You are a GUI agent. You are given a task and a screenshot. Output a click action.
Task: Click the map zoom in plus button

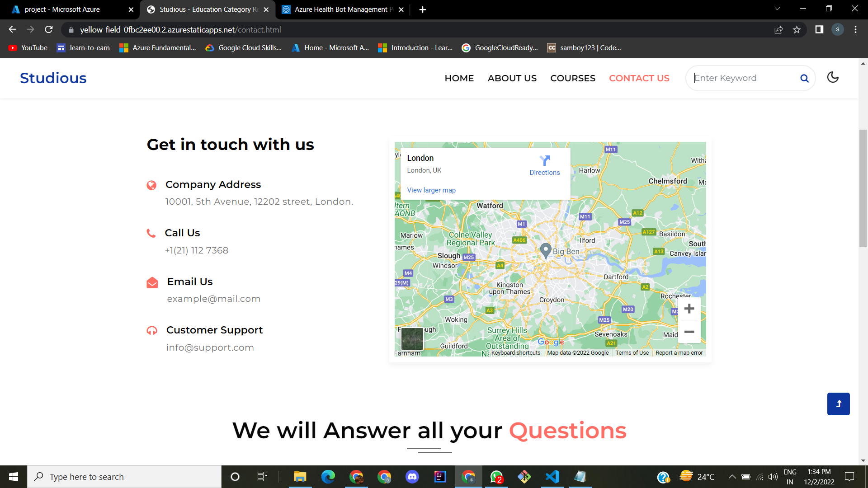point(689,308)
